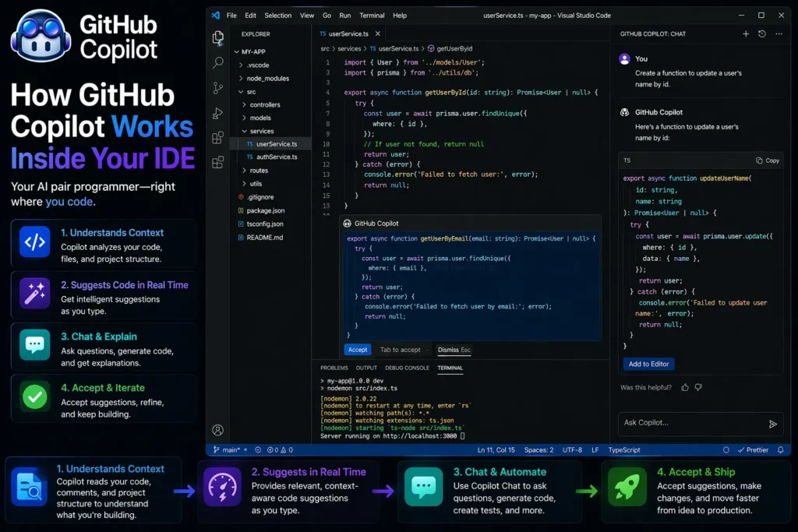Click TypeScript language mode in status bar
Screen dimensions: 798x532
624,449
